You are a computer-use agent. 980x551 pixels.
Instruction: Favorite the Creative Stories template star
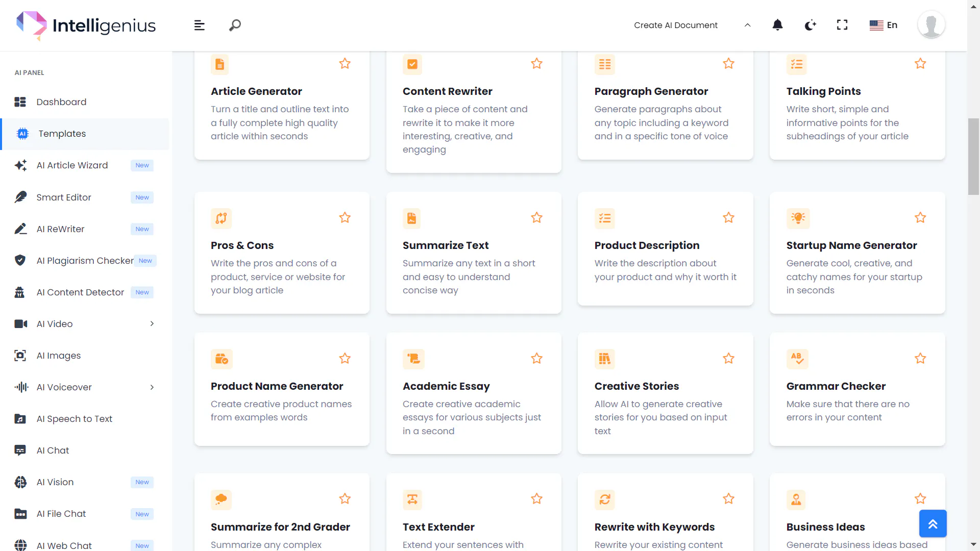728,359
